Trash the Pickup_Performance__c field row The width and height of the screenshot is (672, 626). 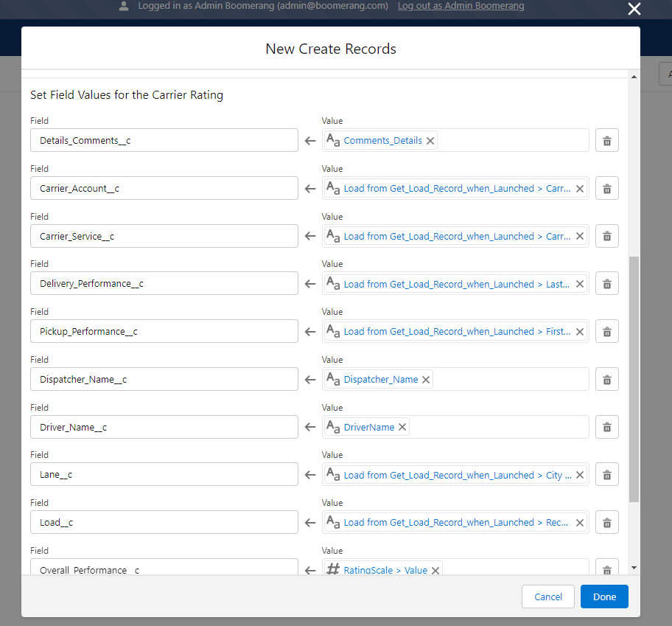click(606, 332)
